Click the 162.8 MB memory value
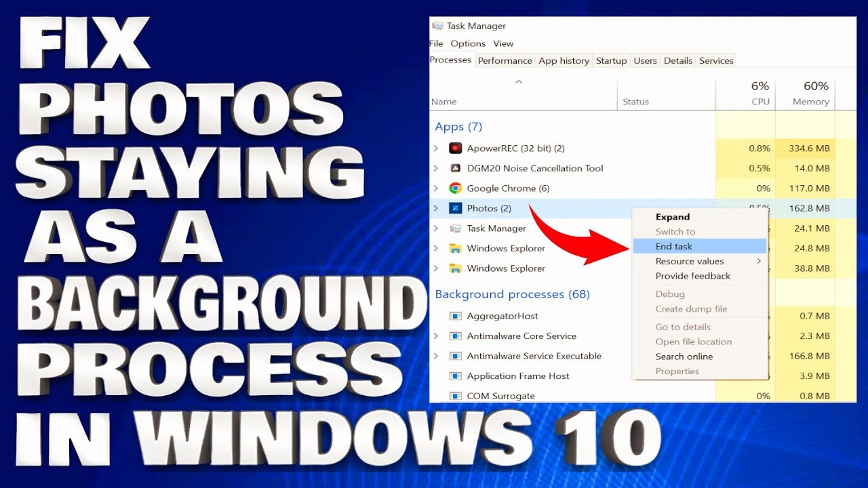This screenshot has height=488, width=868. coord(809,208)
